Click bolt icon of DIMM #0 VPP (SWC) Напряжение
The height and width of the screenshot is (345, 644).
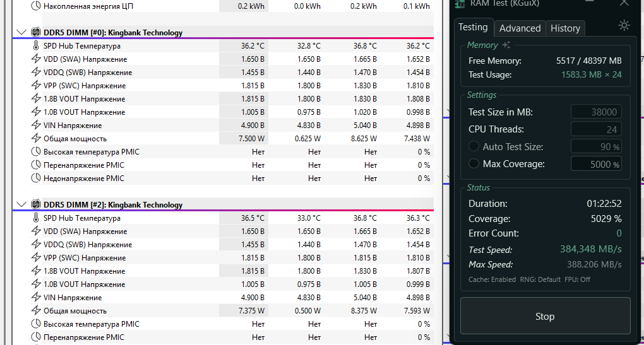36,85
